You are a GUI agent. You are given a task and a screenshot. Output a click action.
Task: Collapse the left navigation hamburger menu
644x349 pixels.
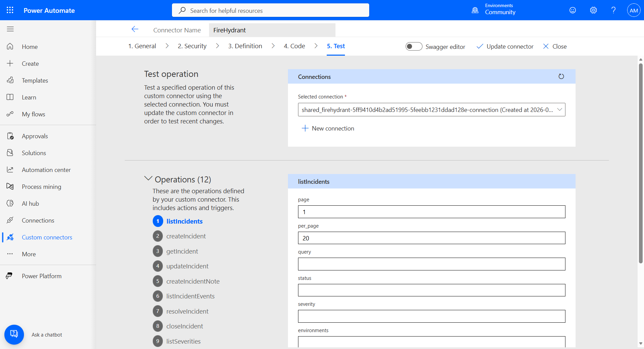(10, 29)
